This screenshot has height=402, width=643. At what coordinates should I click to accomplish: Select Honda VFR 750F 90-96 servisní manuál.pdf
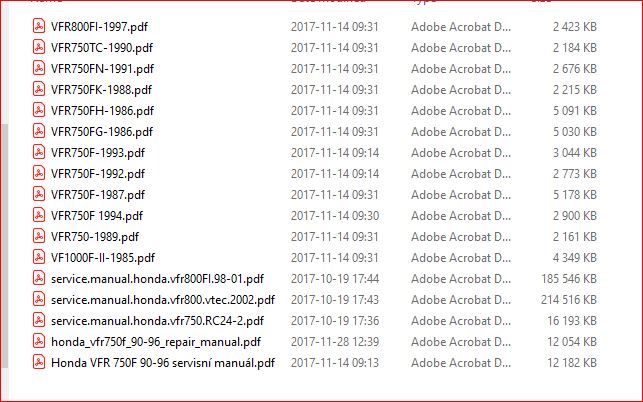coord(163,363)
